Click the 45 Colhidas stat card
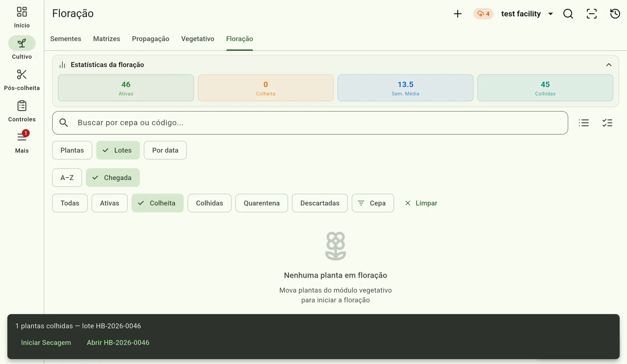Viewport: 627px width, 364px height. pyautogui.click(x=545, y=88)
